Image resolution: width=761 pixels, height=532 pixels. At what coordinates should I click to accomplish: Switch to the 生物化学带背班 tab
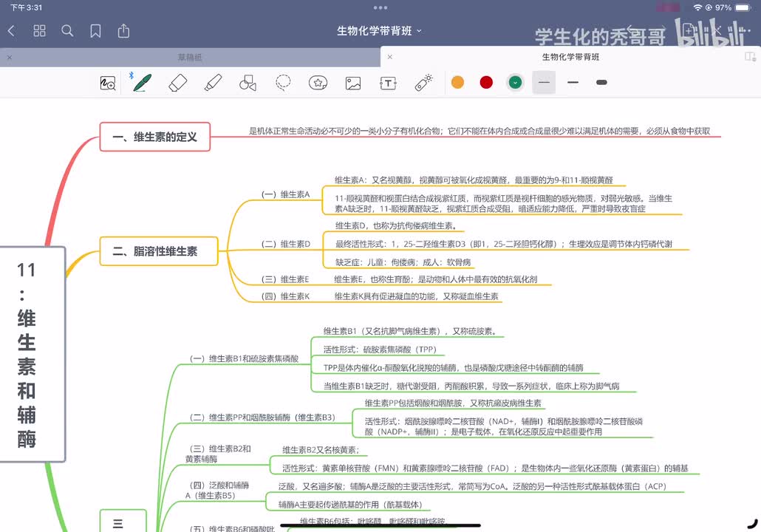click(570, 57)
